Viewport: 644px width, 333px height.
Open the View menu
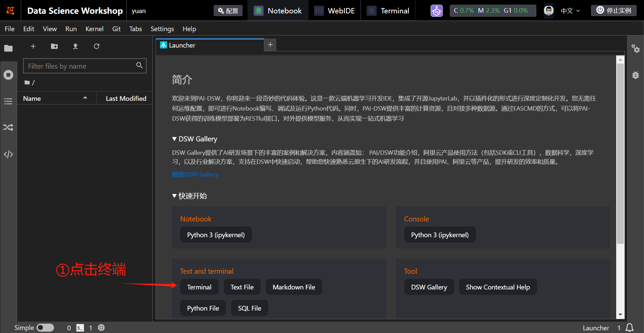(50, 29)
